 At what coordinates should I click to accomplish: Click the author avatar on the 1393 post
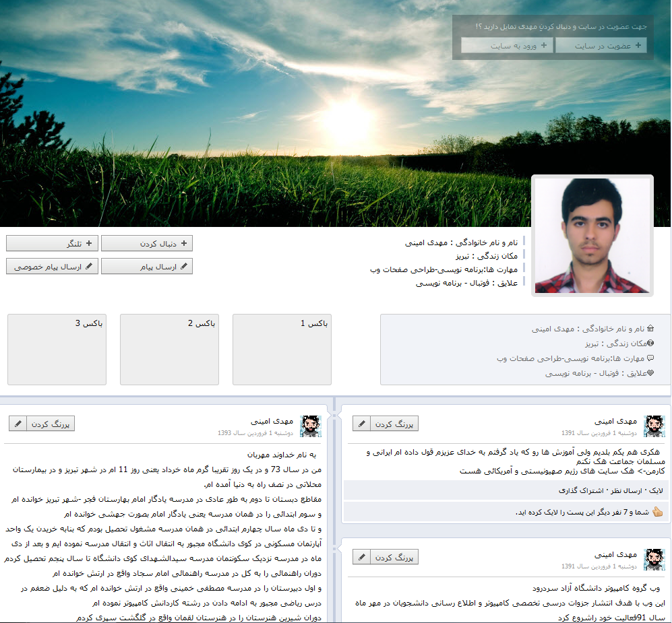coord(311,426)
